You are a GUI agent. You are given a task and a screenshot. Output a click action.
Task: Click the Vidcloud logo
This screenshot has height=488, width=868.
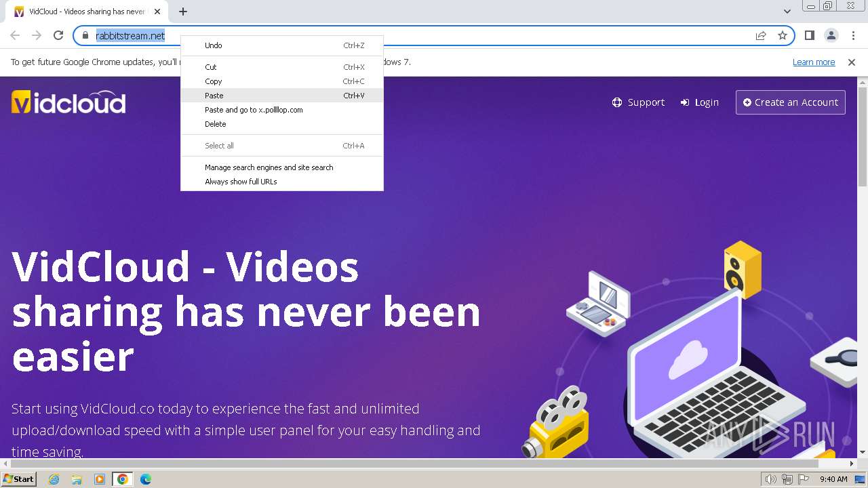tap(68, 102)
